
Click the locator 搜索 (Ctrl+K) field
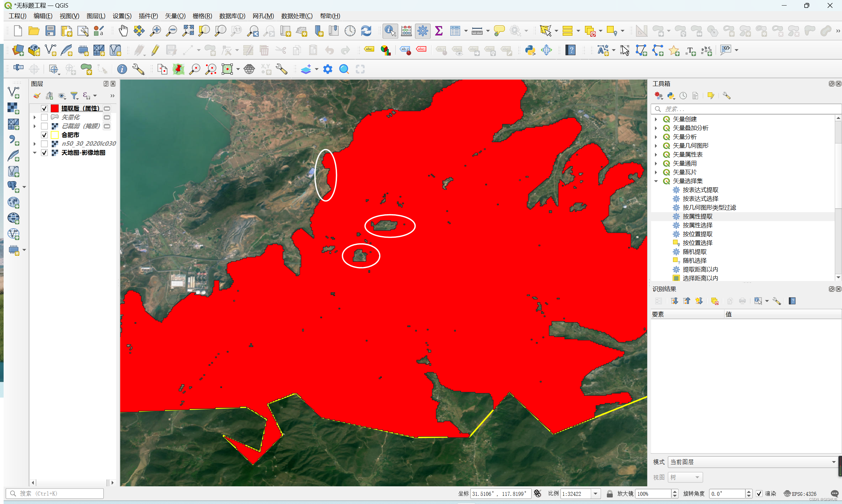(x=55, y=494)
